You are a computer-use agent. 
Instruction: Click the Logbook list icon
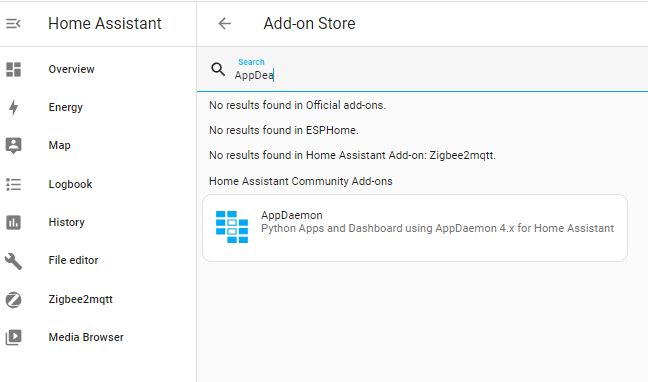coord(13,184)
